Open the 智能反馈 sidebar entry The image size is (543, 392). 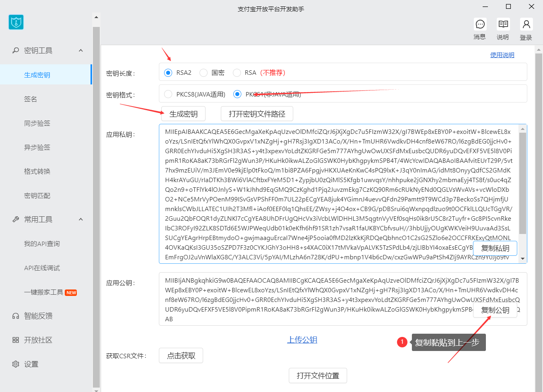(38, 316)
